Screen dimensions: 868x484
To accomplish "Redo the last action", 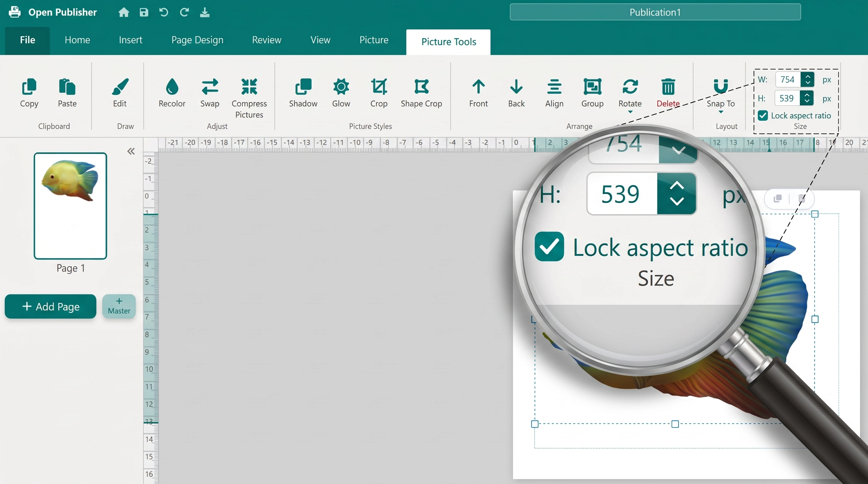I will coord(184,13).
